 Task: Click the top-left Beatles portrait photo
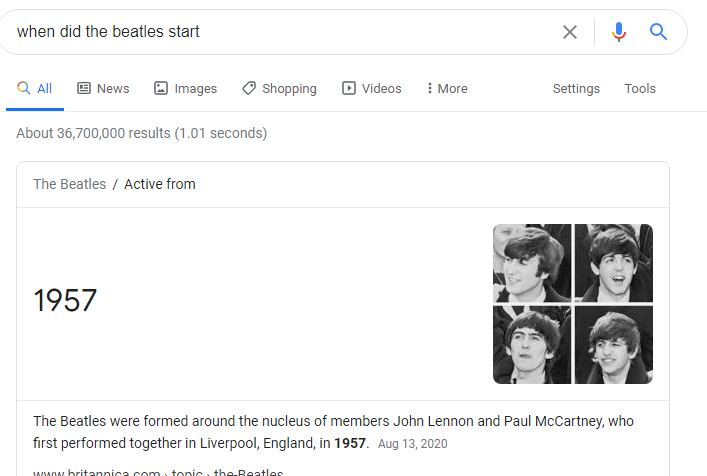click(532, 262)
